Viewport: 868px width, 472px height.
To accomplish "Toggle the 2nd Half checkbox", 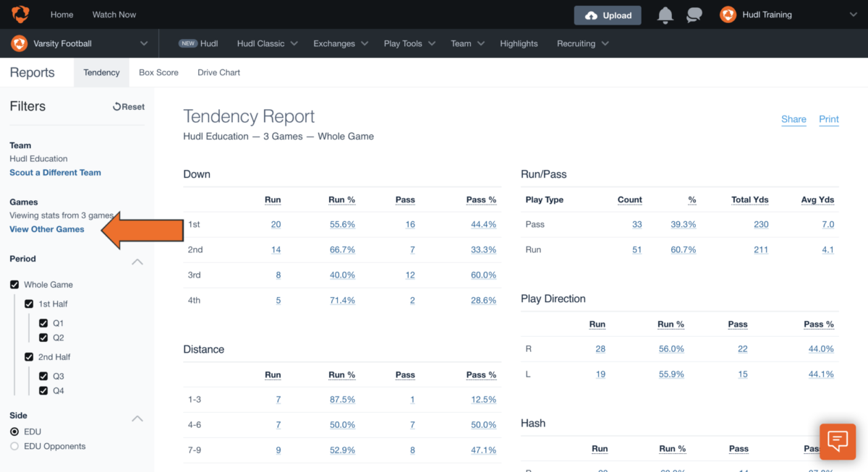I will click(29, 357).
